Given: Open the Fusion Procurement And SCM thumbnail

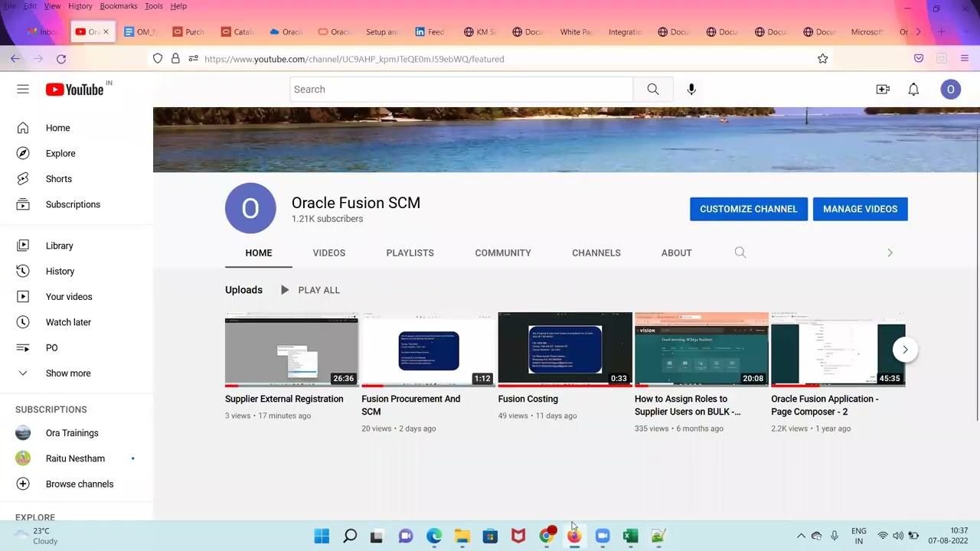Looking at the screenshot, I should pos(428,349).
